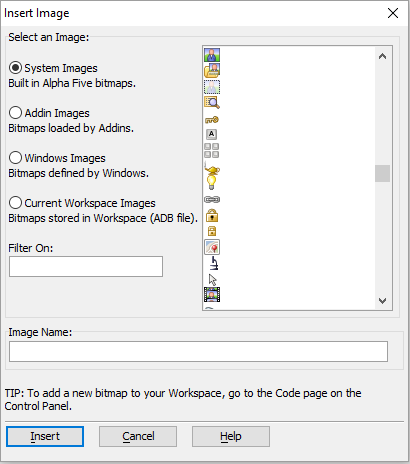Select the film strip image
The height and width of the screenshot is (464, 410).
click(212, 294)
